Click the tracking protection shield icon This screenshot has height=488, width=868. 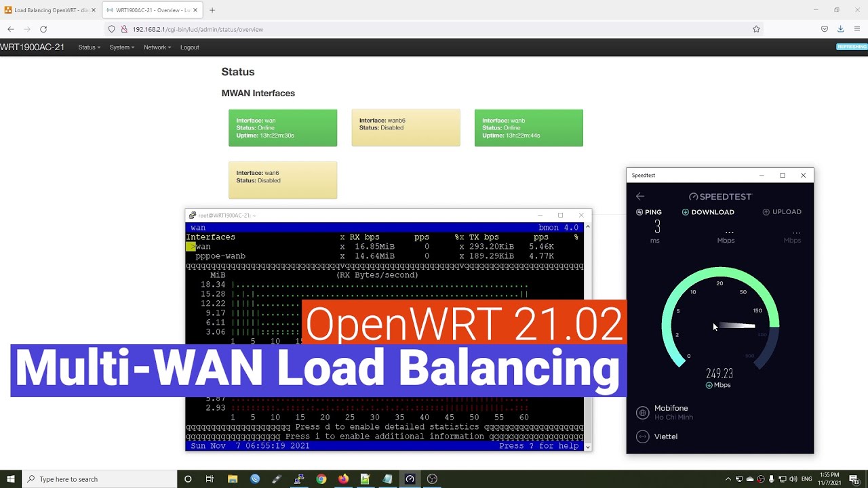coord(112,29)
